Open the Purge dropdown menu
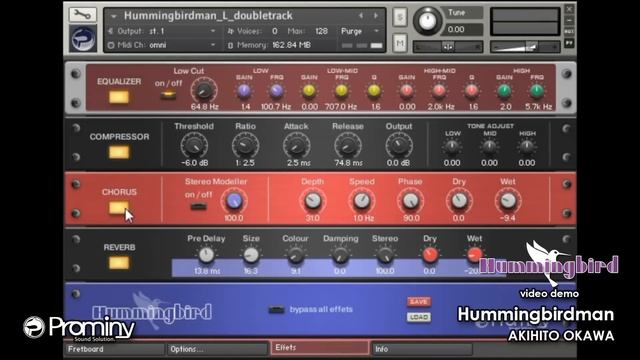The height and width of the screenshot is (360, 640). tap(360, 31)
